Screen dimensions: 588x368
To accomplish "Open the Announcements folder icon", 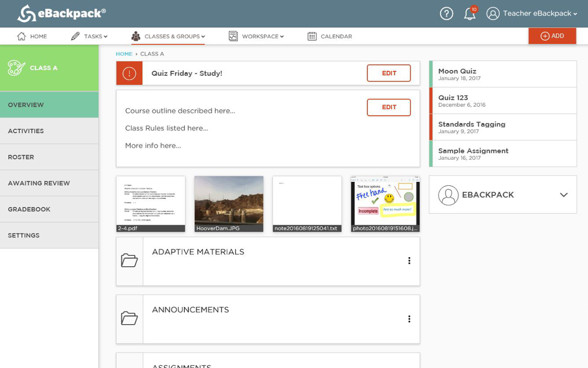I will coord(130,319).
